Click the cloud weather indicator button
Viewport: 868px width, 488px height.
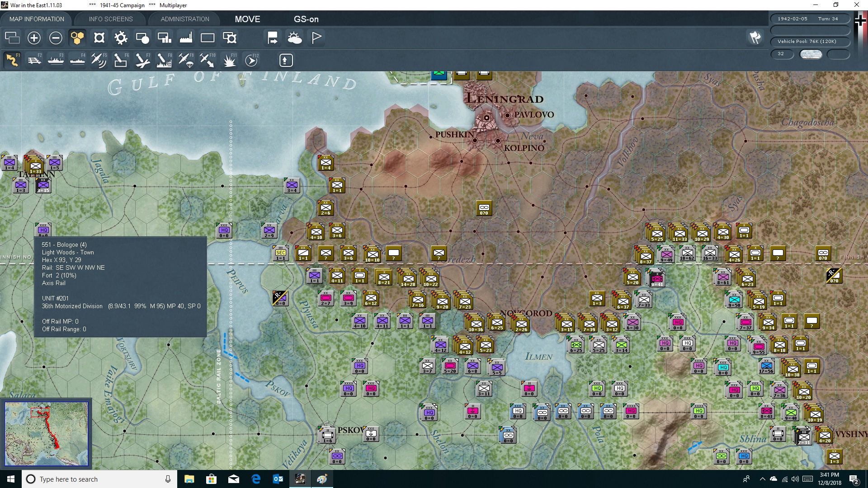(811, 54)
